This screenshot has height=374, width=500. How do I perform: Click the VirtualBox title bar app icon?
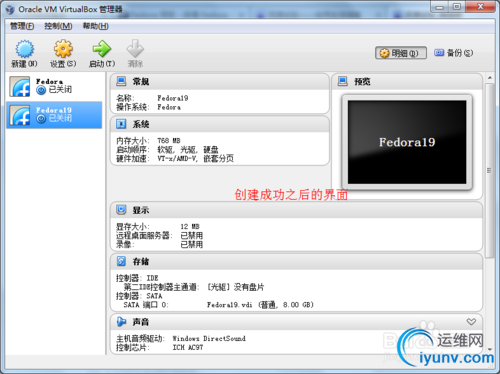(x=10, y=9)
